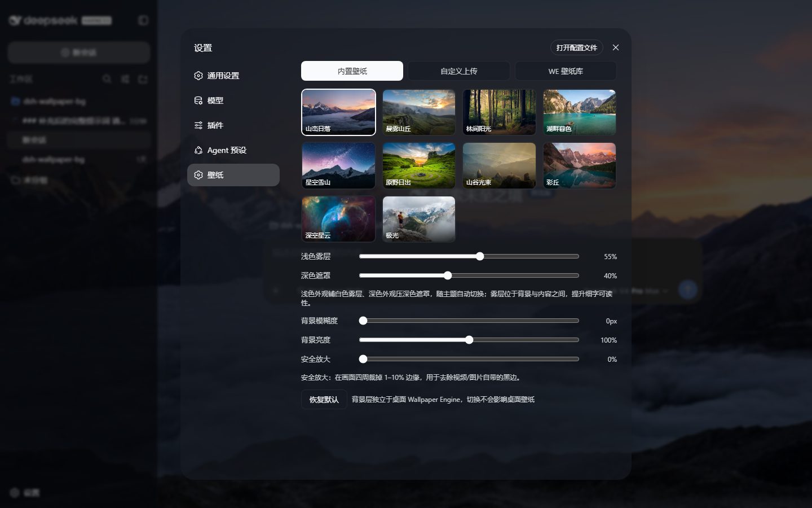
Task: Open the 模型 settings section
Action: [233, 100]
